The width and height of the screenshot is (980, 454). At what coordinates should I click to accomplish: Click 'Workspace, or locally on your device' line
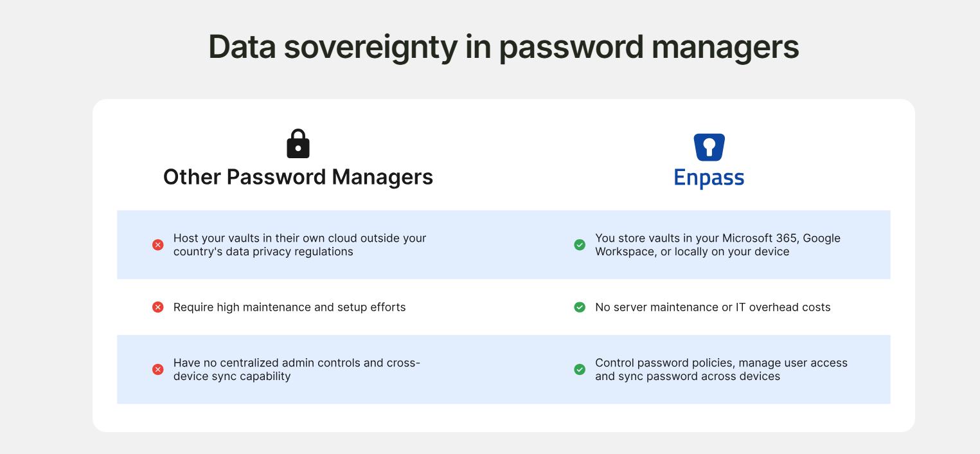click(x=692, y=251)
